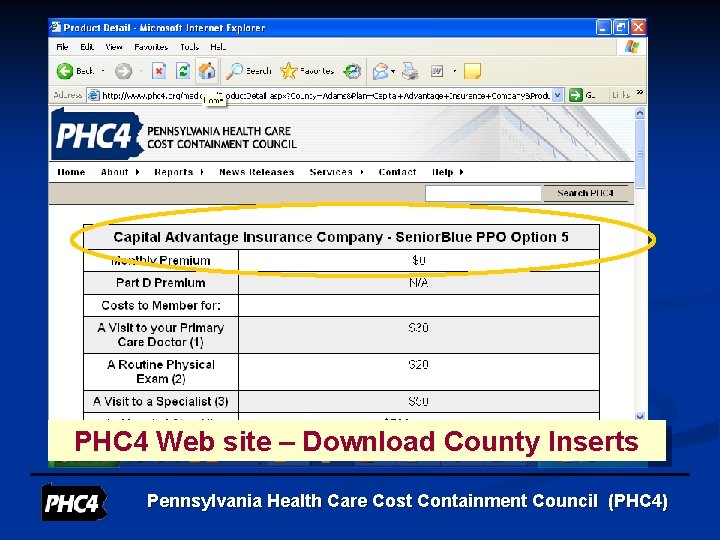Go back with the green Back arrow
This screenshot has height=540, width=720.
tap(65, 71)
